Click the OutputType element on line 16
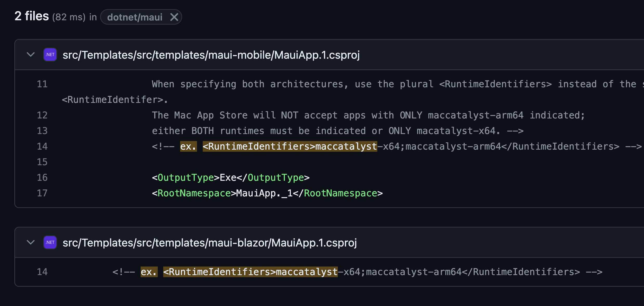 point(185,177)
